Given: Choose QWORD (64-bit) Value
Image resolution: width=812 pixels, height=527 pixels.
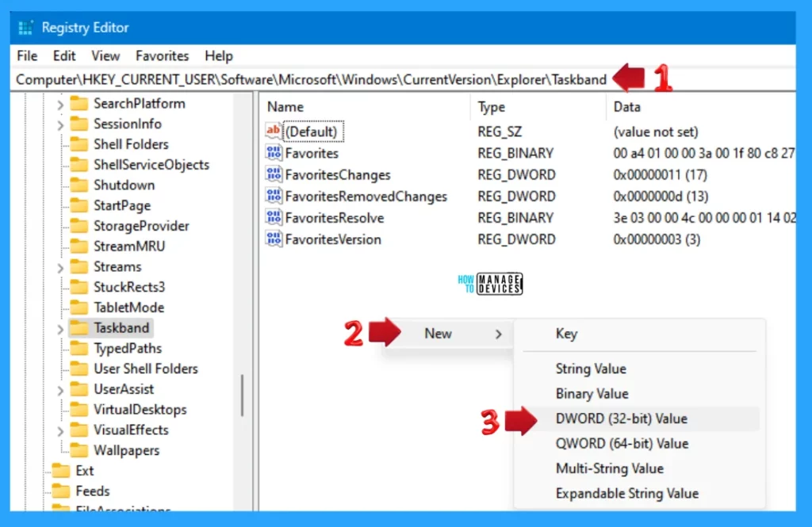Looking at the screenshot, I should (640, 443).
